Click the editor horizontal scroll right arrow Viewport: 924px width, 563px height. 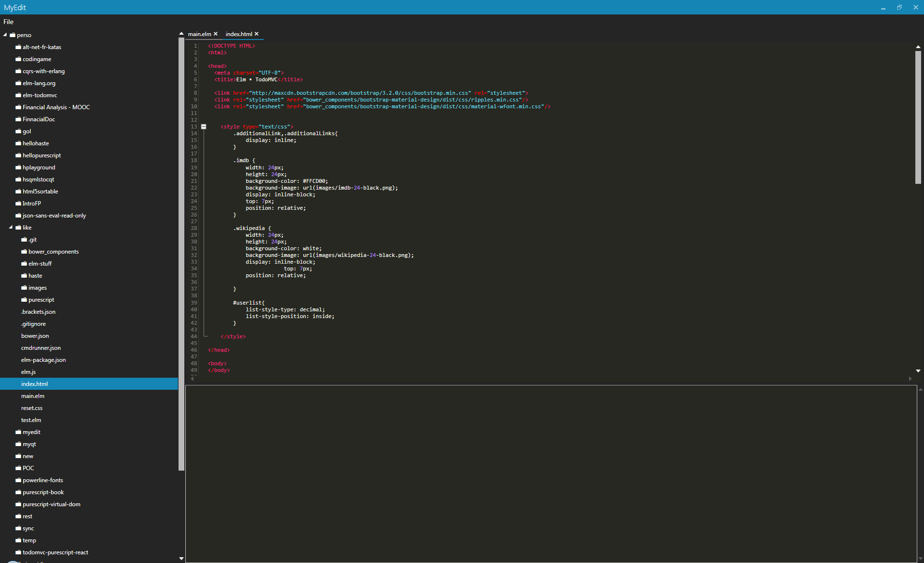[x=910, y=379]
